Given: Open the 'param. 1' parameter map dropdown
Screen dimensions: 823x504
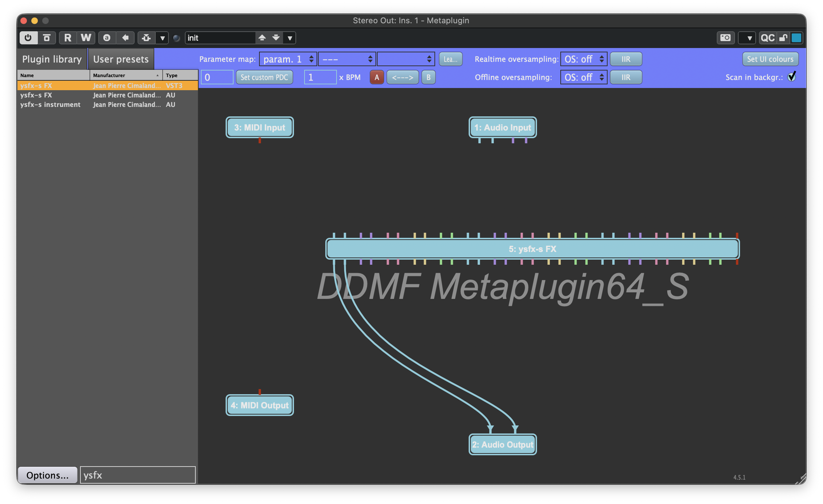Looking at the screenshot, I should [288, 59].
